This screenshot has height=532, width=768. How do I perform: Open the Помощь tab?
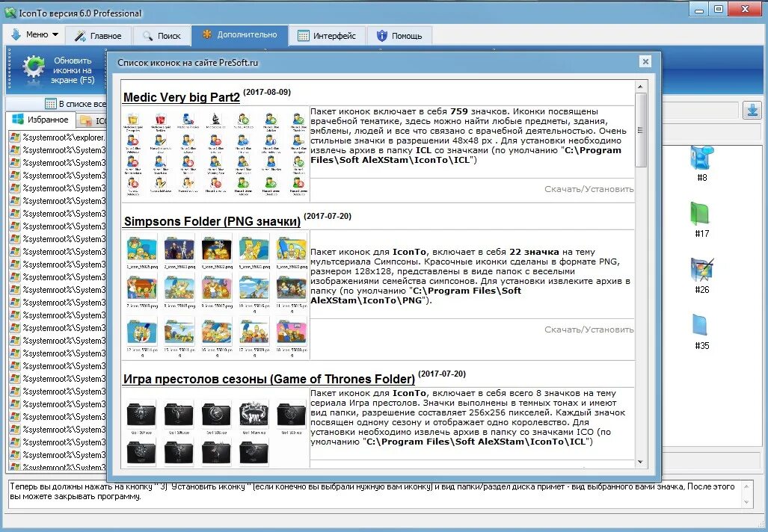pyautogui.click(x=399, y=36)
